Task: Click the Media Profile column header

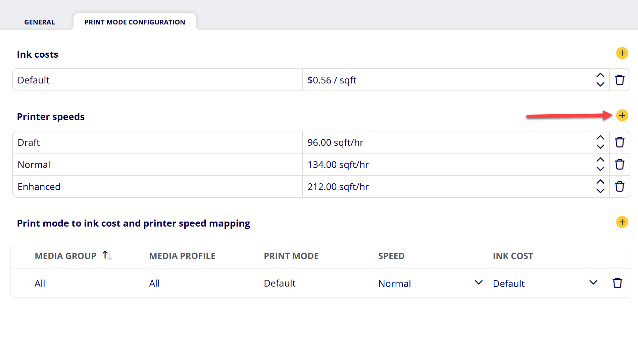Action: coord(182,256)
